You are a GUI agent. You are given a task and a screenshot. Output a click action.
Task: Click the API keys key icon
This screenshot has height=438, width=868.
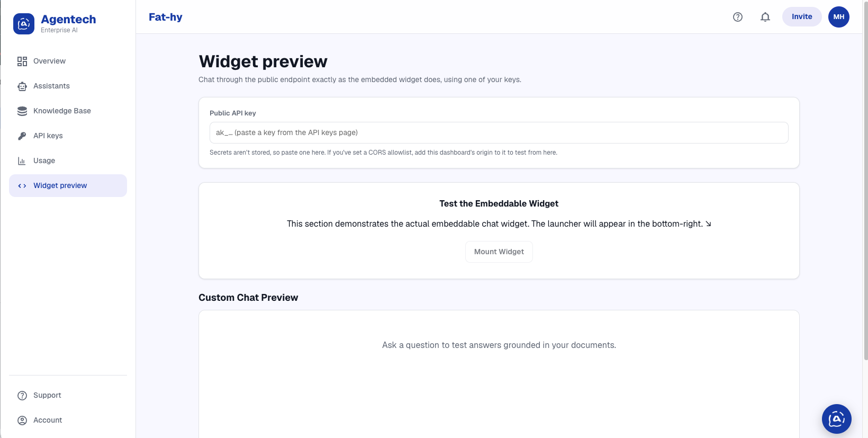pos(22,136)
